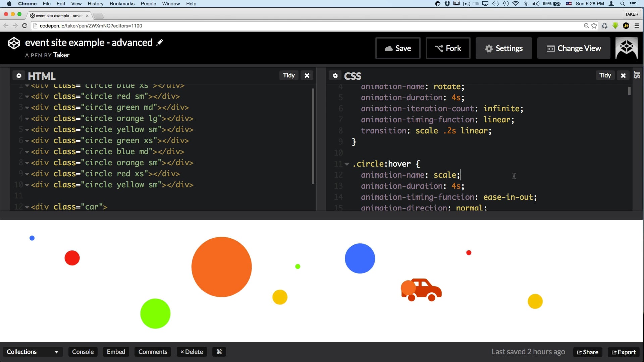Click the user avatar in top right
644x362 pixels.
[626, 48]
